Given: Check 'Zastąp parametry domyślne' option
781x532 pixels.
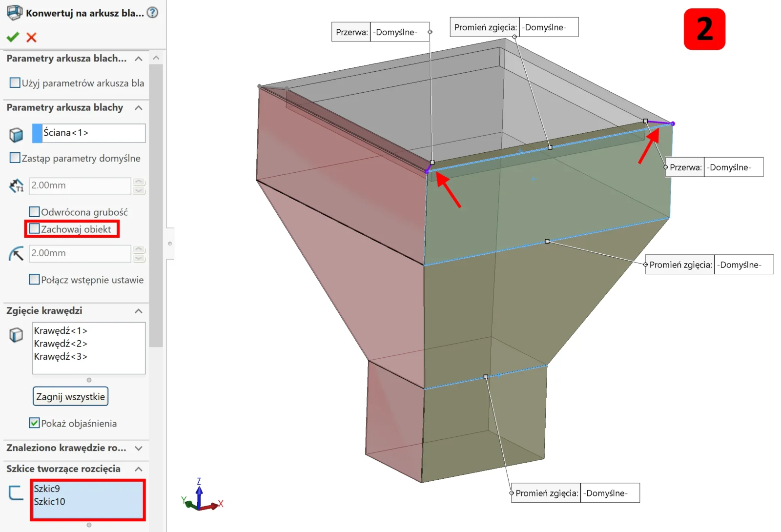Looking at the screenshot, I should pos(15,158).
